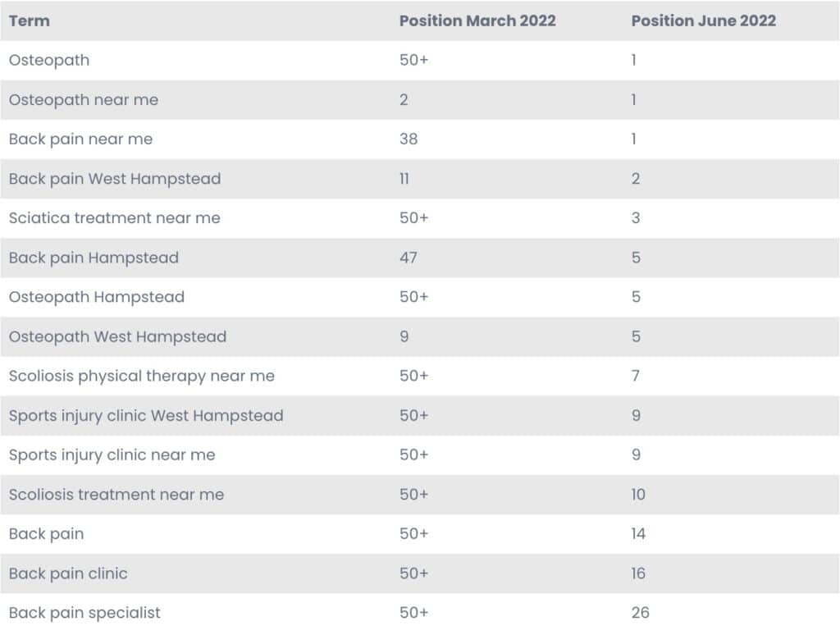The width and height of the screenshot is (840, 635).
Task: Click Sports injury clinic near me
Action: (x=112, y=455)
